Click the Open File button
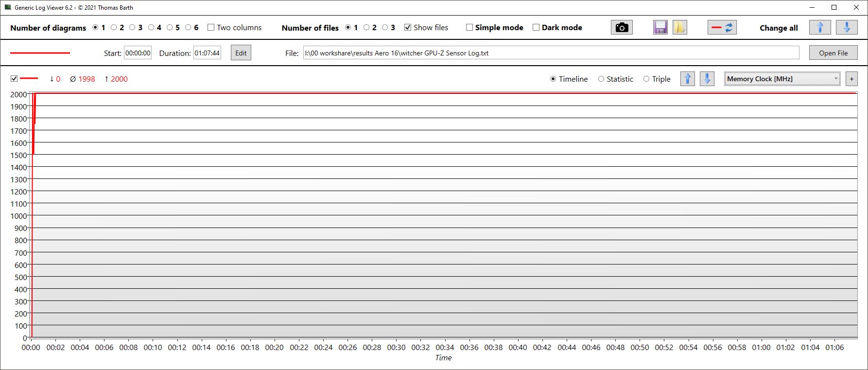The height and width of the screenshot is (370, 868). (x=833, y=53)
